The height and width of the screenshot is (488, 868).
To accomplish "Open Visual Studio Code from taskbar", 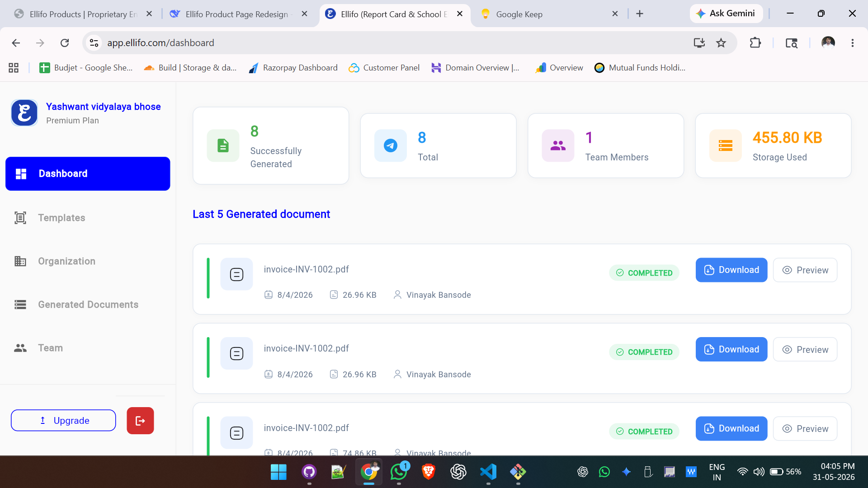I will [x=488, y=472].
